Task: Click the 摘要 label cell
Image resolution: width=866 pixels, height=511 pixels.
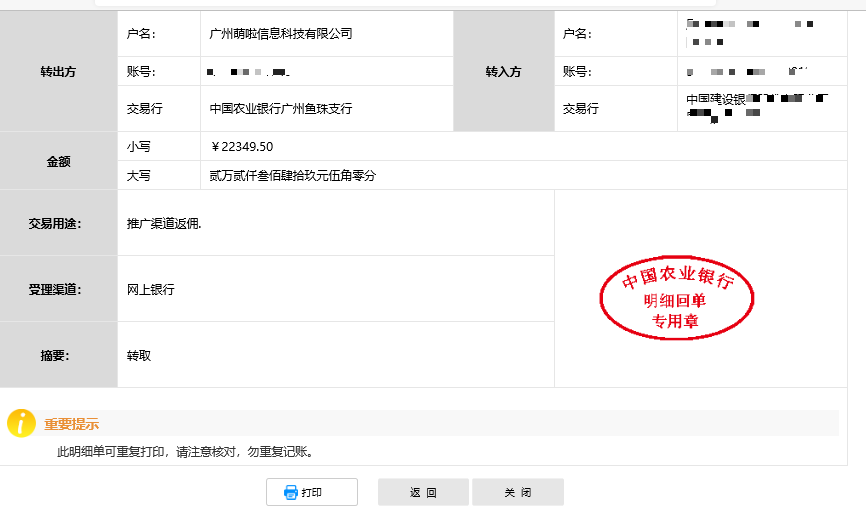Action: tap(59, 355)
